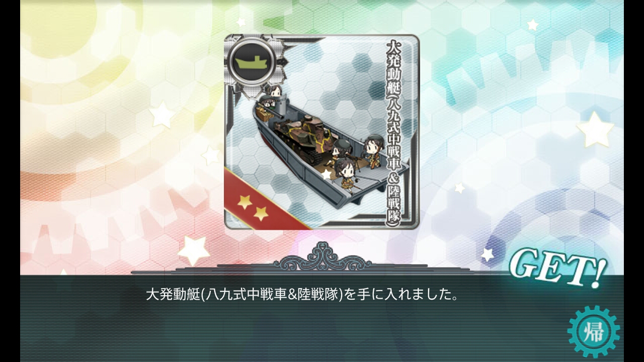Select the Daihatsu landing craft equipment card

[x=321, y=132]
